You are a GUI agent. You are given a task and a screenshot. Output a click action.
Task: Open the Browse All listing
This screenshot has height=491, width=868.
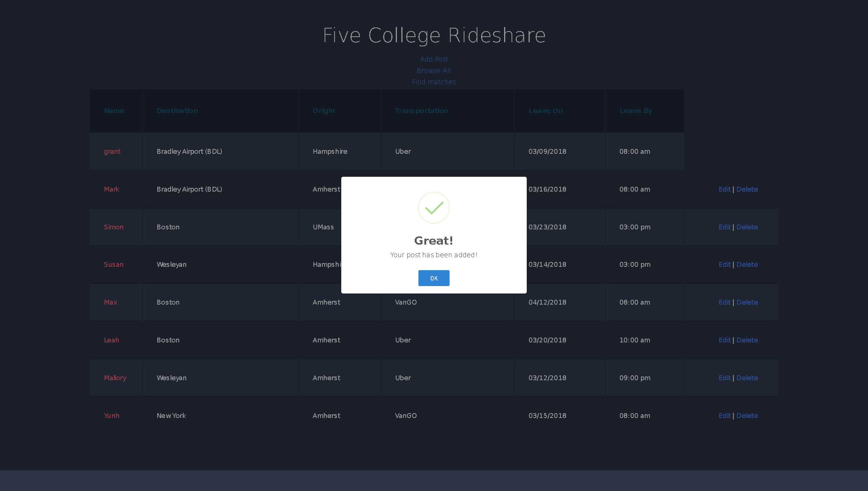pos(434,70)
